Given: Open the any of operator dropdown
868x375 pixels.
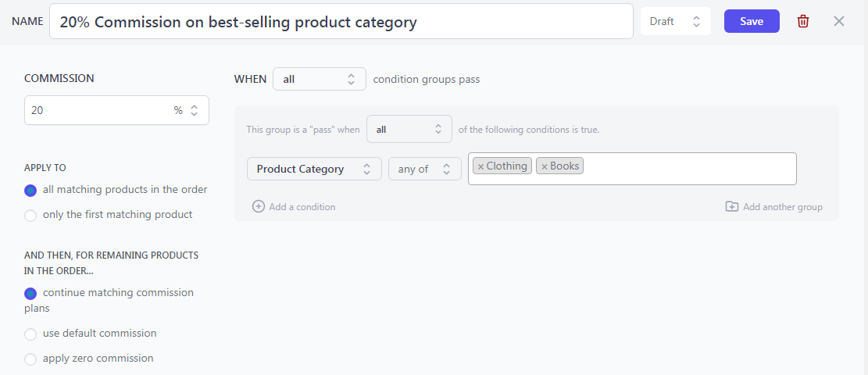Looking at the screenshot, I should (424, 169).
